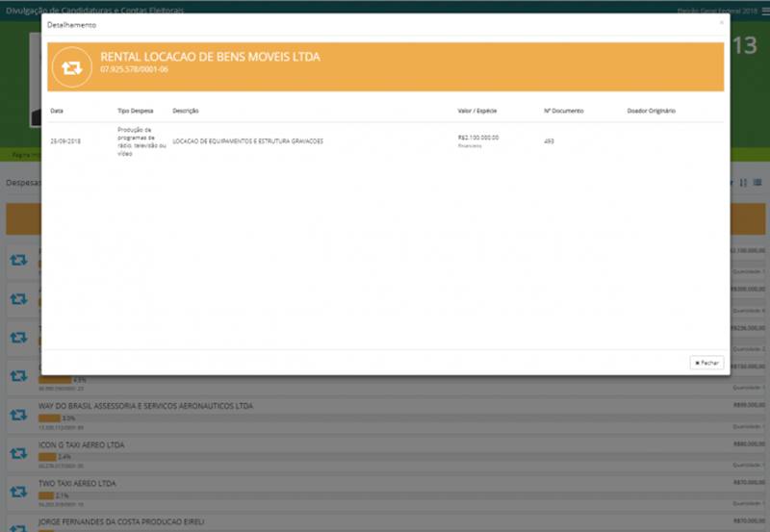Image resolution: width=770 pixels, height=532 pixels.
Task: Click the R$236.000,00 amount in the list
Action: (x=748, y=328)
